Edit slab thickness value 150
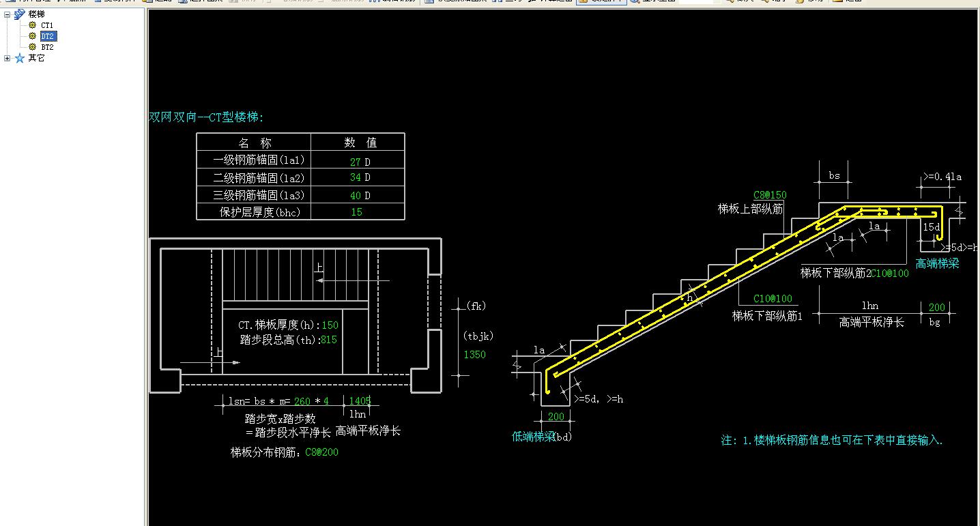This screenshot has width=980, height=526. tap(330, 325)
